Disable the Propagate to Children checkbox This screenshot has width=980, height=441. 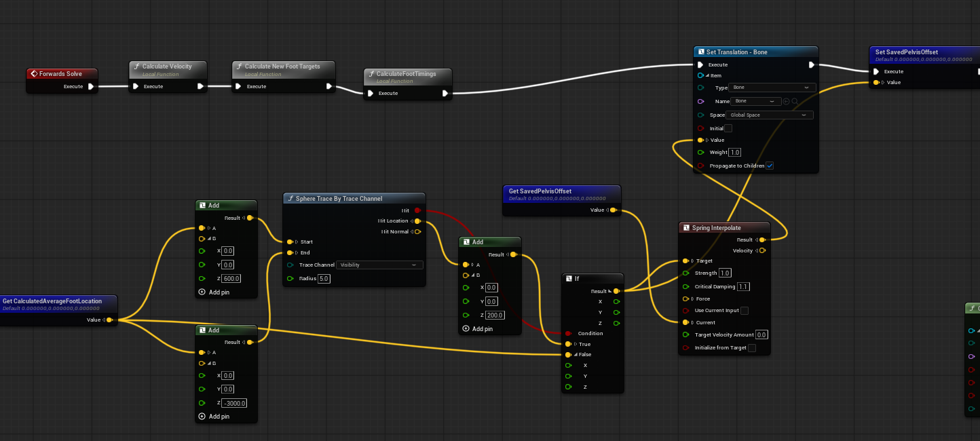pos(769,166)
